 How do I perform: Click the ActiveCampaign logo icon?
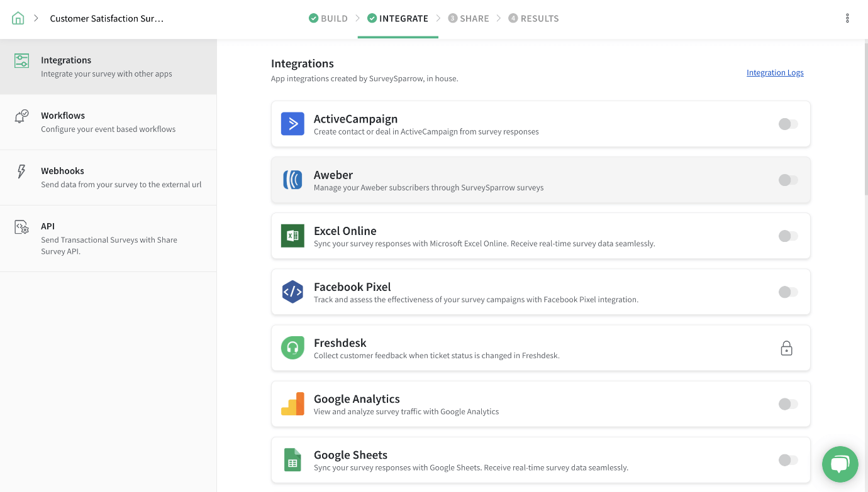pyautogui.click(x=292, y=124)
